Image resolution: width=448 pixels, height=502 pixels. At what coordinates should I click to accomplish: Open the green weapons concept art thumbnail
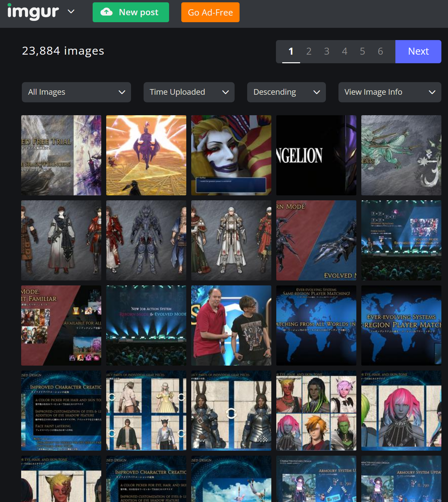coord(401,155)
